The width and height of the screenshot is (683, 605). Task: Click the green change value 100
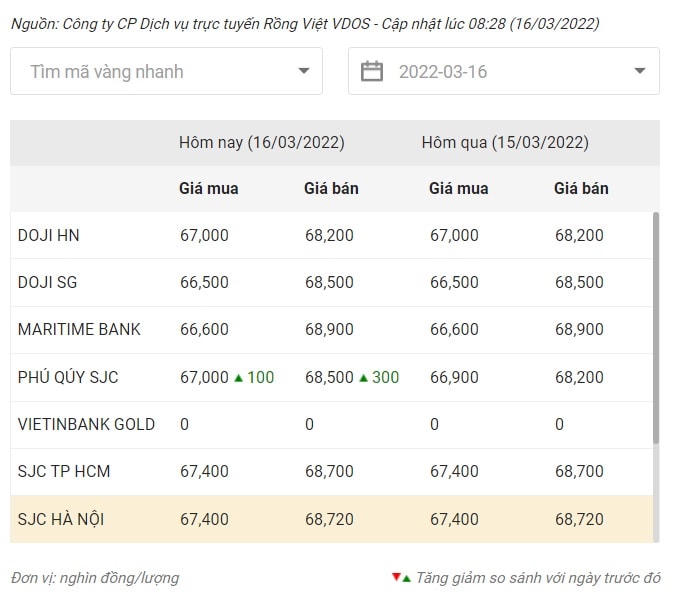tap(260, 377)
